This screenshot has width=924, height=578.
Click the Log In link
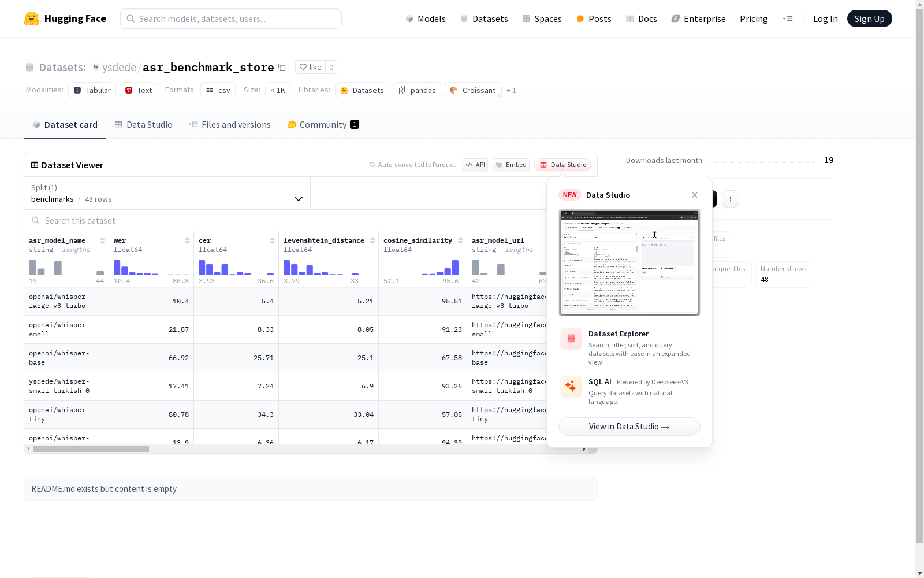tap(825, 18)
